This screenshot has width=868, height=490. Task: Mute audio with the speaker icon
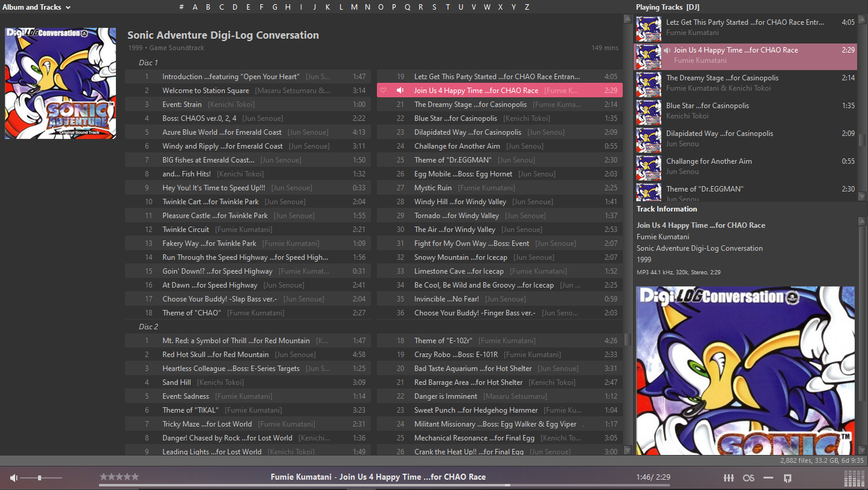[x=14, y=478]
